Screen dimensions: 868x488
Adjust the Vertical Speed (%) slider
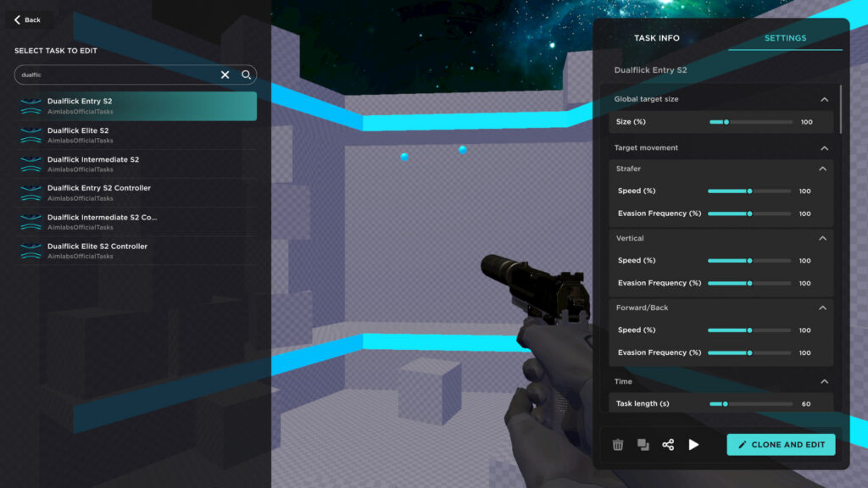click(x=749, y=261)
